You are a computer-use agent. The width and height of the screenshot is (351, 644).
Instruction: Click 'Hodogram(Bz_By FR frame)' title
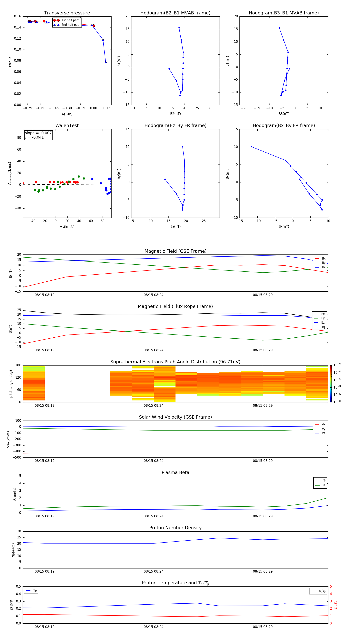[175, 125]
